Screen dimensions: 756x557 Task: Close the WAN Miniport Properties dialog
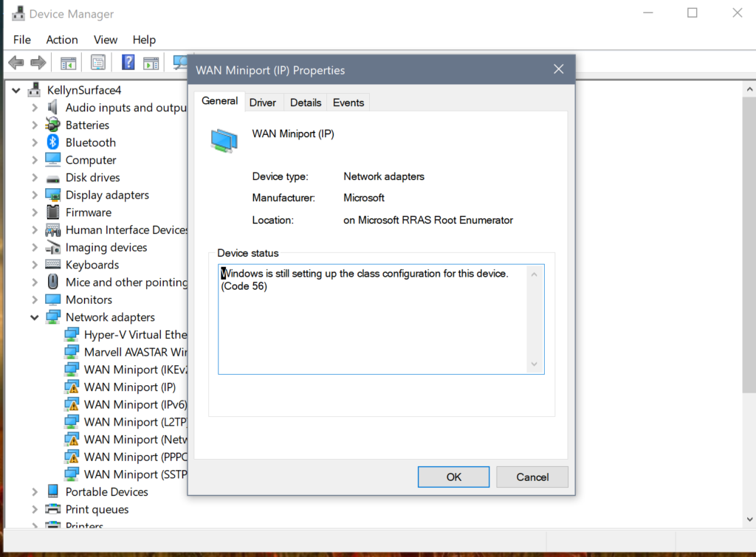click(x=558, y=69)
